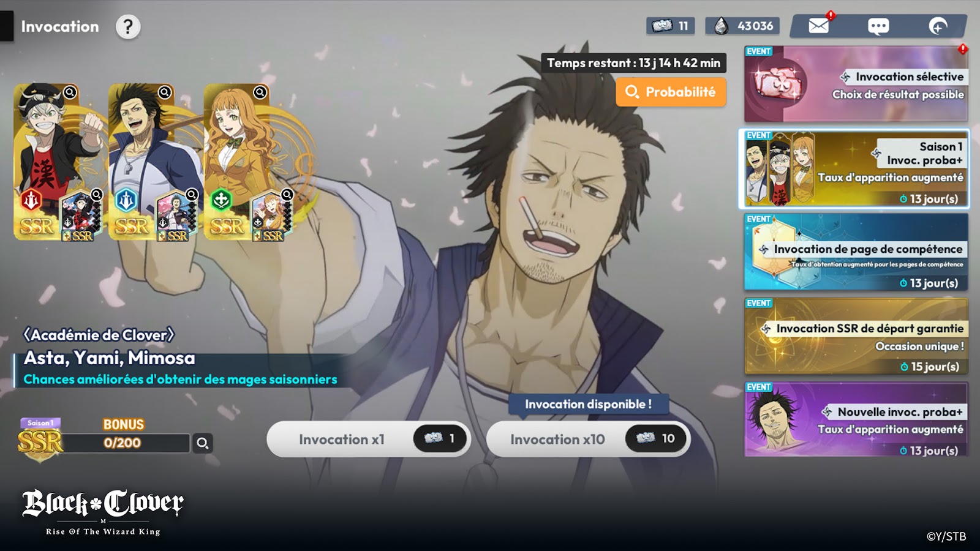The height and width of the screenshot is (551, 980).
Task: Click Asta's red attacker class emblem
Action: [x=31, y=200]
